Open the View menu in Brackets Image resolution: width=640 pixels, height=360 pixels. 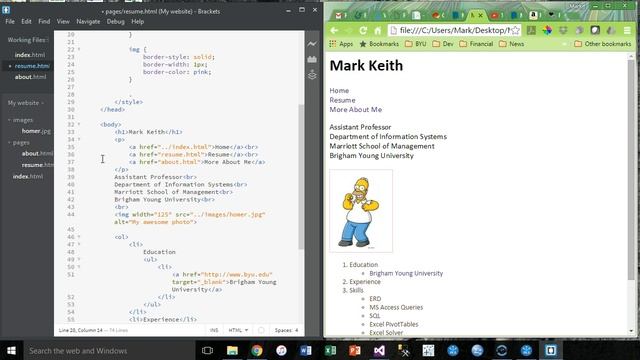[63, 22]
